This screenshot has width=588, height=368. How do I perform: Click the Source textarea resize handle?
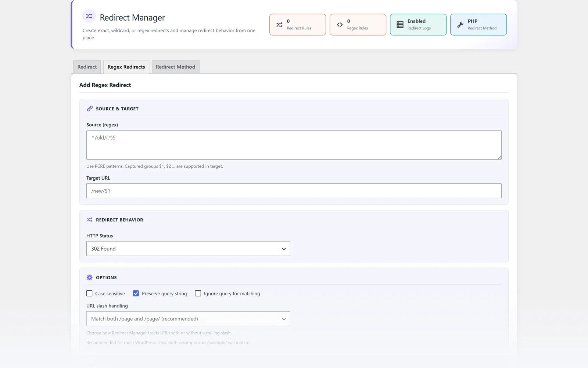499,157
